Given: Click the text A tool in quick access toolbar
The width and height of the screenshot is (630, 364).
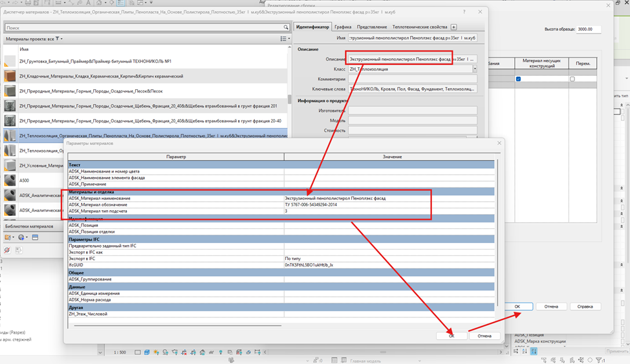Looking at the screenshot, I should coord(89,3).
